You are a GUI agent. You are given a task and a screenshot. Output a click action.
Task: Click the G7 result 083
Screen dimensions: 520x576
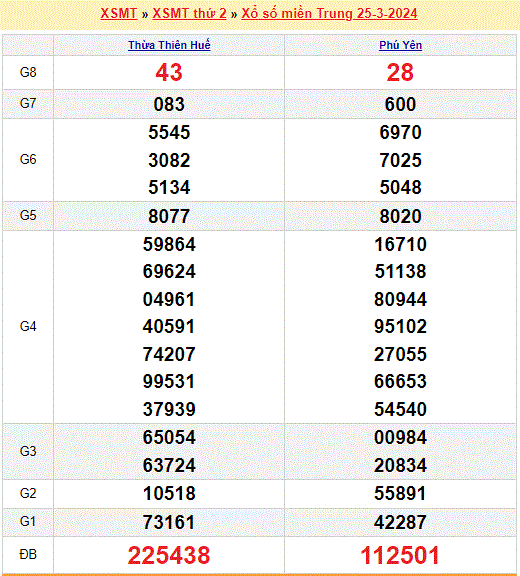tap(169, 104)
